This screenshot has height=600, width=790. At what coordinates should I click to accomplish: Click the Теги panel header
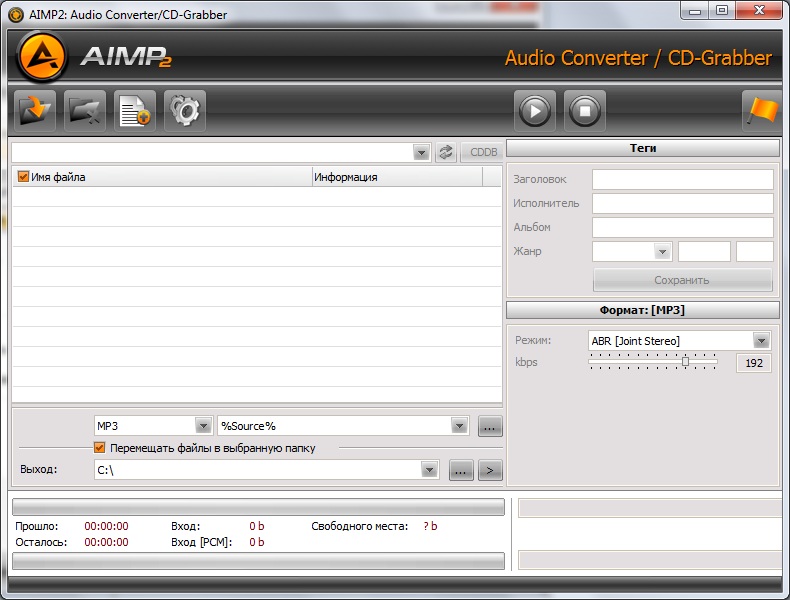coord(643,148)
